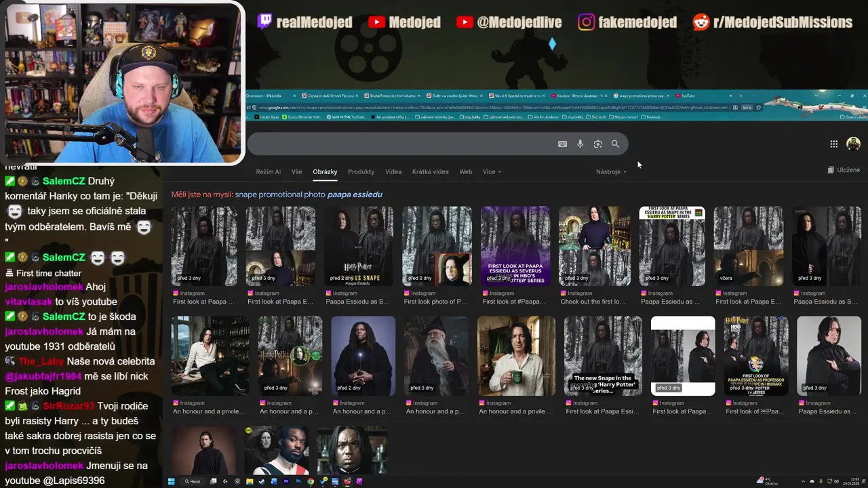Open the HBO Max FIRST LOOK OF PAAPA ESSIEDU thumbnail

point(756,356)
